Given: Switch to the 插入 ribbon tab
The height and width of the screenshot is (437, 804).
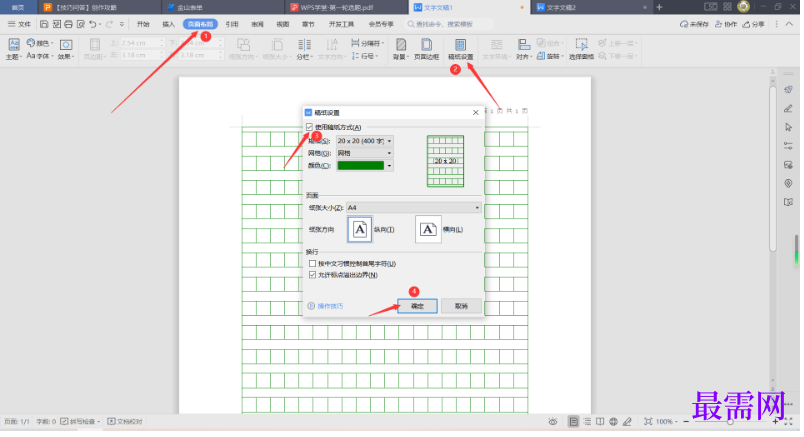Looking at the screenshot, I should 168,24.
